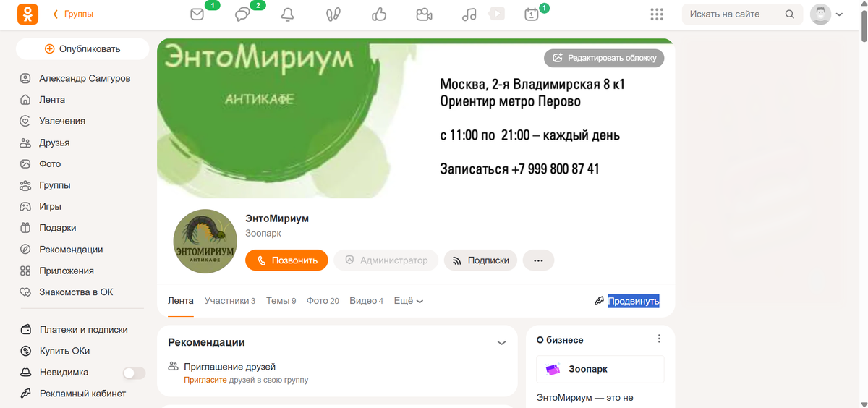Click the Редактировать обложку button
The height and width of the screenshot is (408, 868).
(x=604, y=58)
